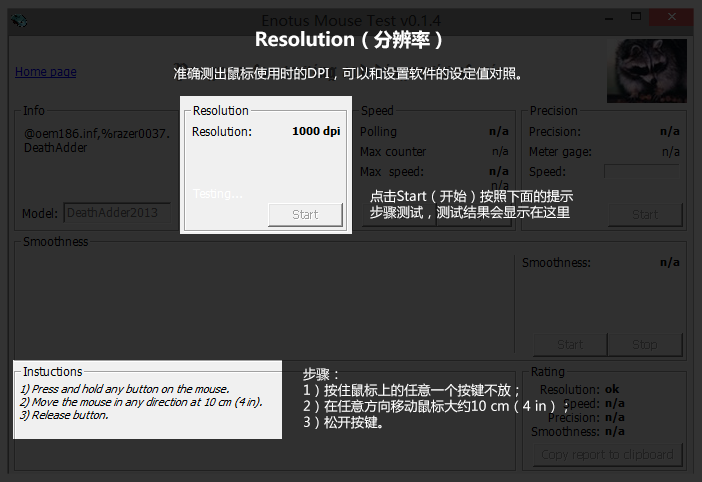Click the 1000 dpi resolution value

pos(316,131)
